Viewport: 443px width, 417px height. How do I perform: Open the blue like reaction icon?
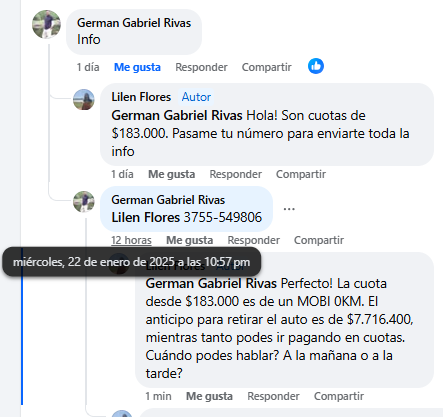[x=316, y=66]
